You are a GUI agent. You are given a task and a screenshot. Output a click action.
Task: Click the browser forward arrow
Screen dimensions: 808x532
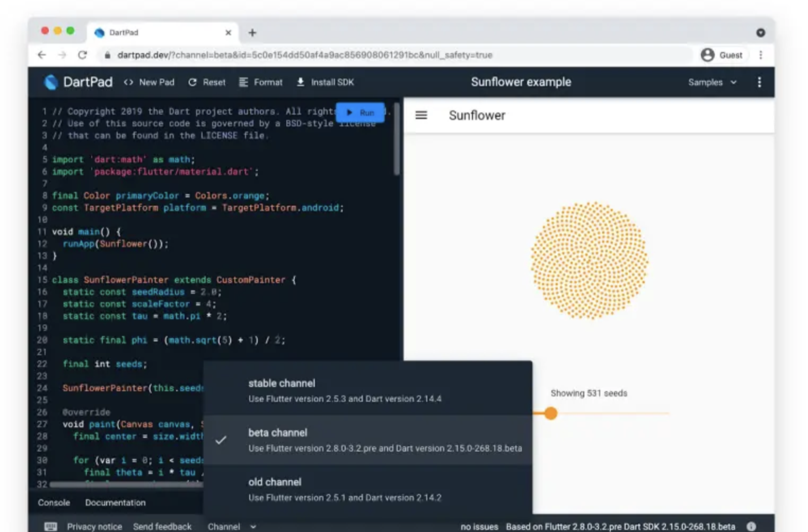(x=62, y=55)
